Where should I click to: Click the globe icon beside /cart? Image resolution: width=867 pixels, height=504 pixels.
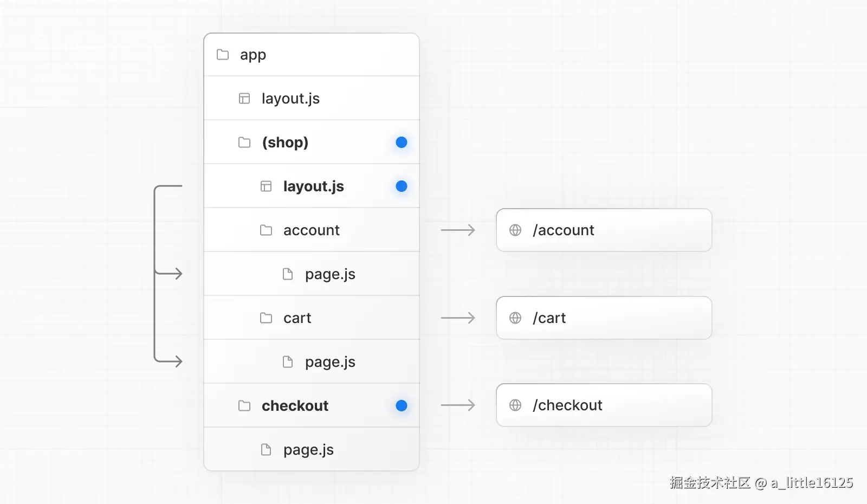515,318
